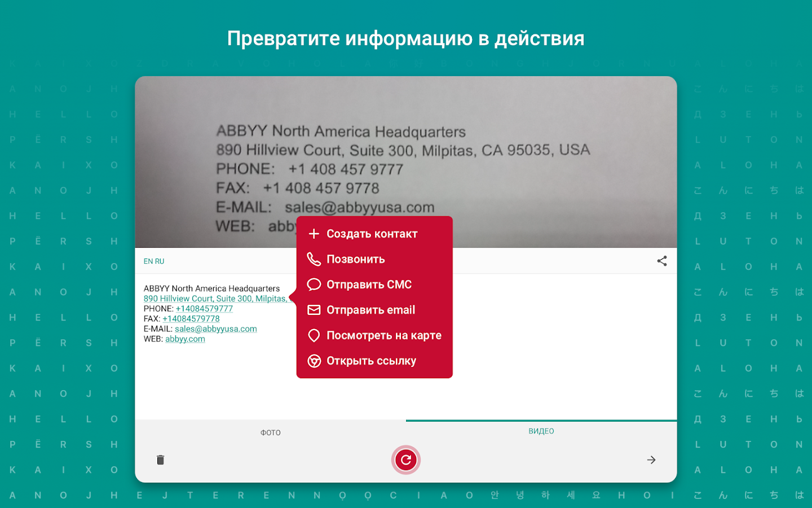Tap the speech bubble SMS icon
Screen dimensions: 812x508
tap(314, 284)
